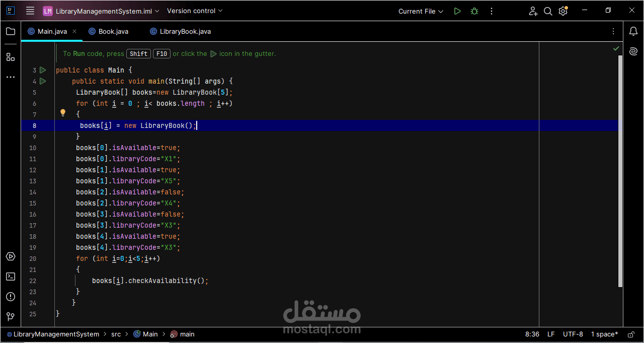This screenshot has height=343, width=644.
Task: Change UTF-8 file encoding
Action: click(x=573, y=334)
